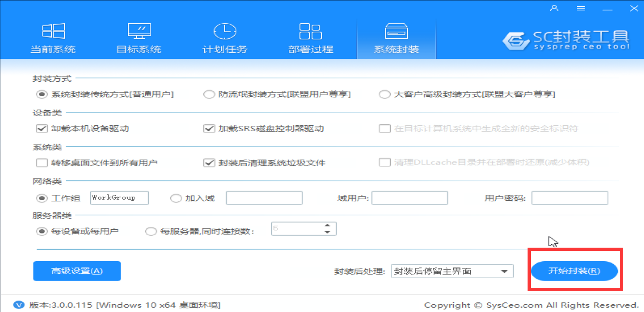Screen dimensions: 644x312
Task: Choose 每设备或每用户 radio button
Action: tap(41, 231)
